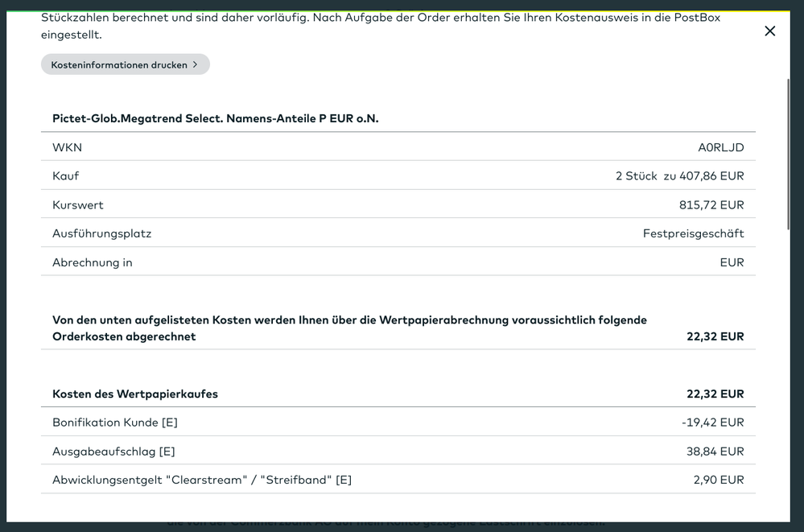804x532 pixels.
Task: Click the Abwicklungsentgelt Clearstream / Streifband row
Action: click(202, 480)
